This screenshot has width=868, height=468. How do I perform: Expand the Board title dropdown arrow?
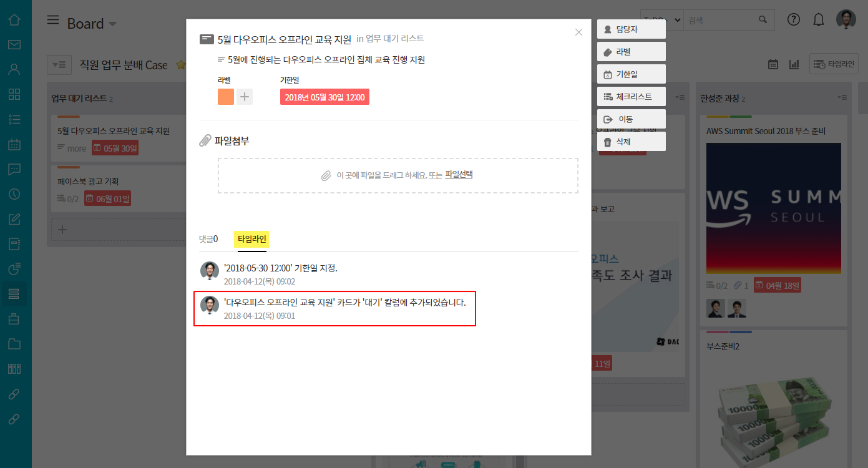click(x=113, y=24)
